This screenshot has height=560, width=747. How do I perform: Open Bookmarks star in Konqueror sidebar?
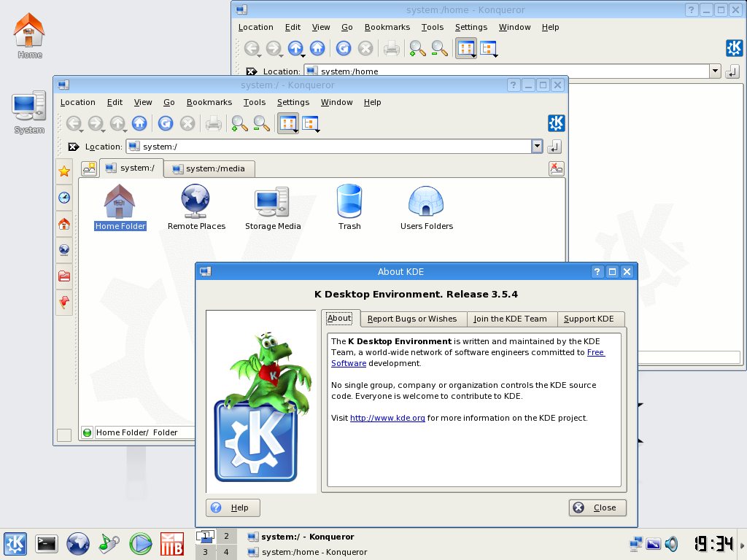click(64, 171)
